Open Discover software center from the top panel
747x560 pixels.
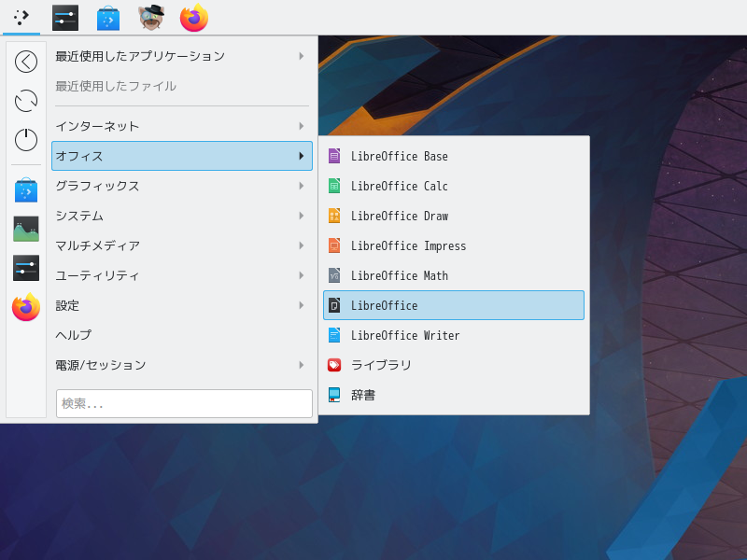[108, 18]
